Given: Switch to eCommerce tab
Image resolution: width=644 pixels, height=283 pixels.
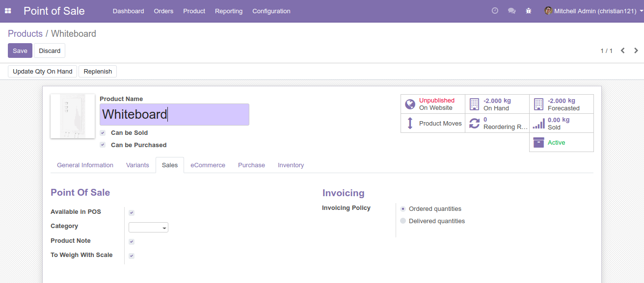Looking at the screenshot, I should [x=208, y=165].
